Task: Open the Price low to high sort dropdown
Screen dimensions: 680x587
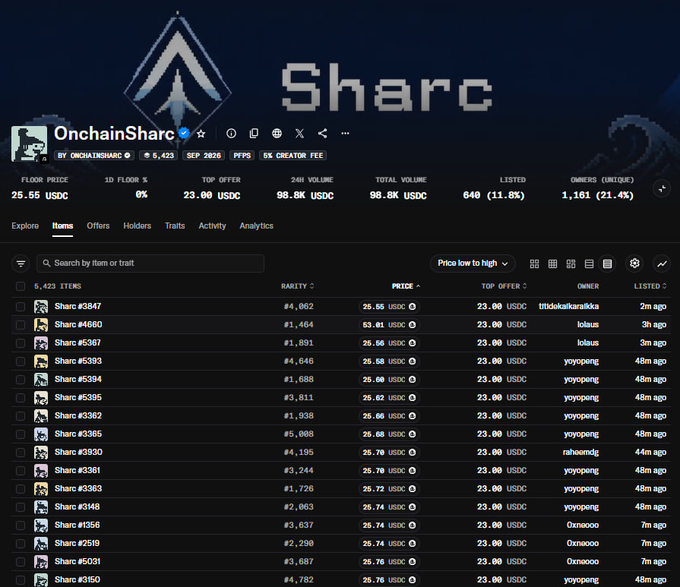Action: pos(473,263)
